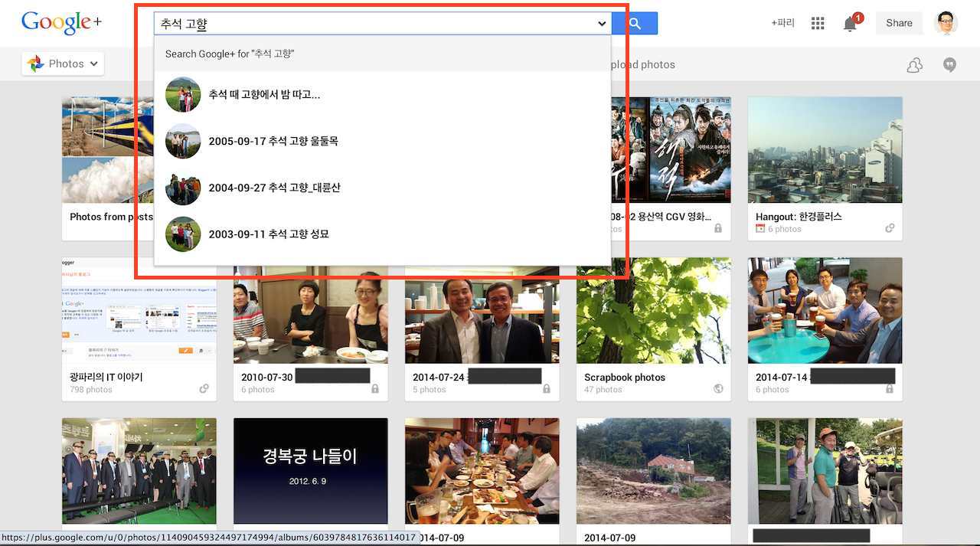980x546 pixels.
Task: Click the blue search magnifier button
Action: (635, 24)
